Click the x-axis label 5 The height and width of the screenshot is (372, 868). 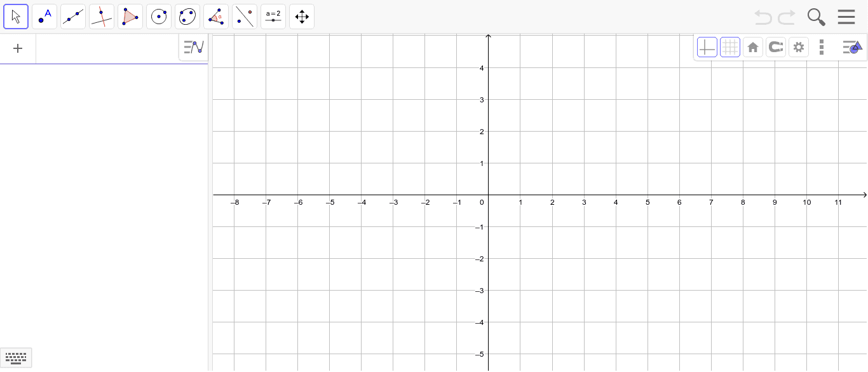648,202
